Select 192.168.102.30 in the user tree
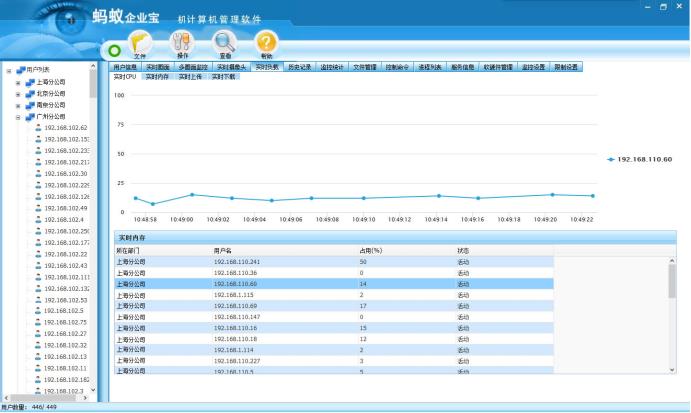 point(65,174)
